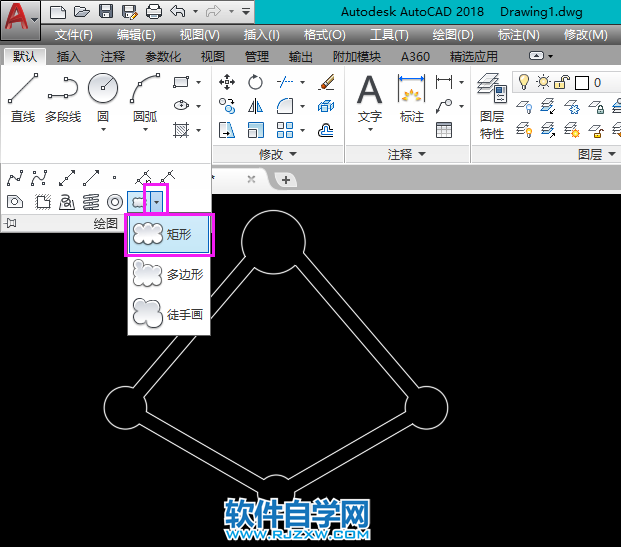Viewport: 621px width, 547px height.
Task: Click the Save icon in quick access toolbar
Action: pyautogui.click(x=106, y=12)
